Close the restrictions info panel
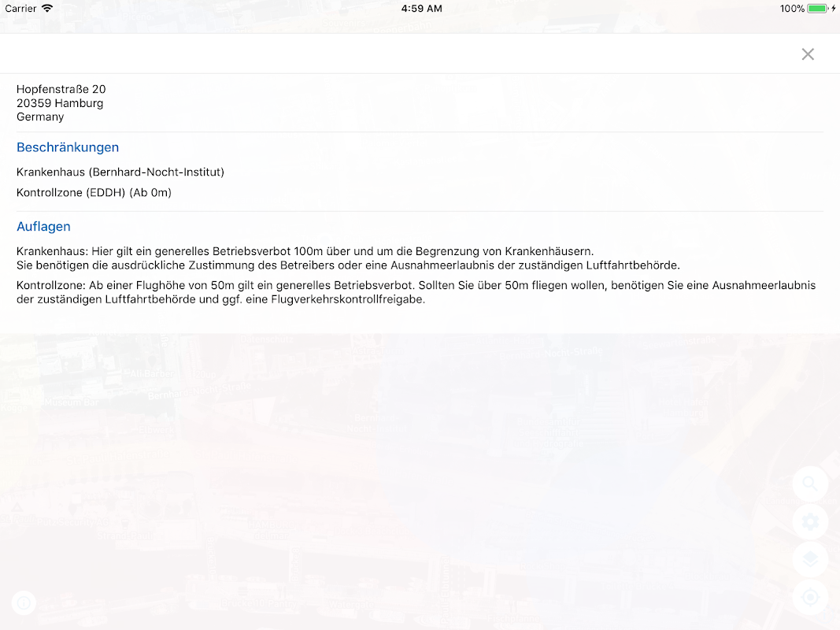The height and width of the screenshot is (630, 840). [x=808, y=54]
